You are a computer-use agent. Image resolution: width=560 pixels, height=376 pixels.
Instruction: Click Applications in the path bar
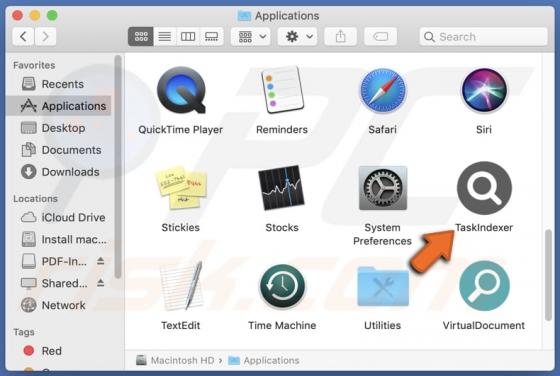coord(264,360)
